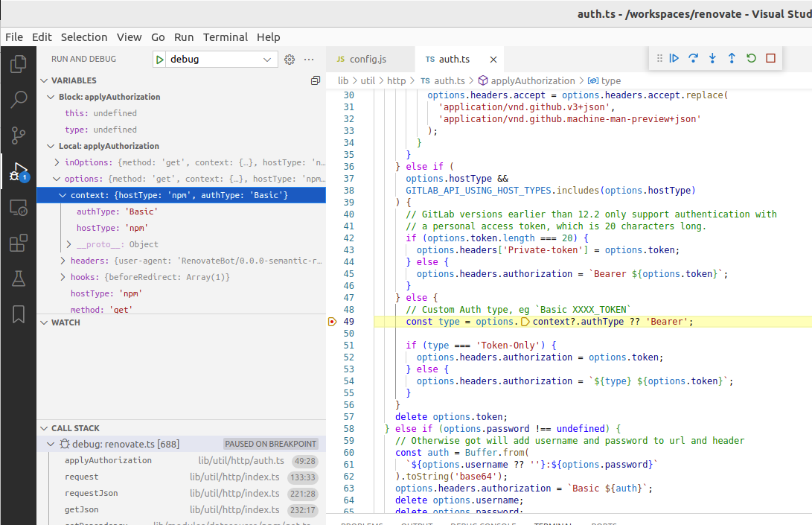Collapse the CALL STACK section
The height and width of the screenshot is (525, 812).
45,428
